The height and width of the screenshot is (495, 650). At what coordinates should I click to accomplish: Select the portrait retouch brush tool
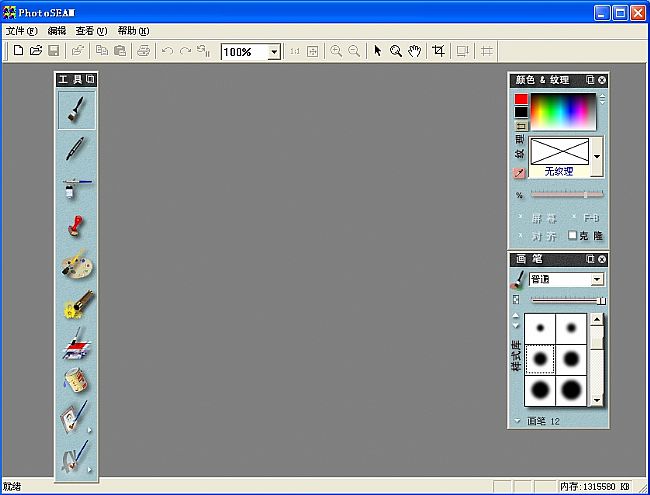[x=75, y=417]
